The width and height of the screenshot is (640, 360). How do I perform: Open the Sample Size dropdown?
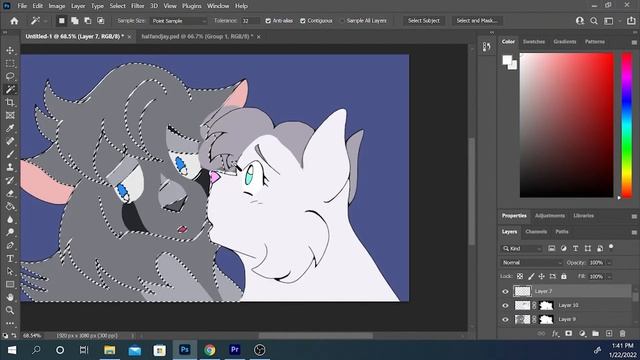(x=179, y=21)
